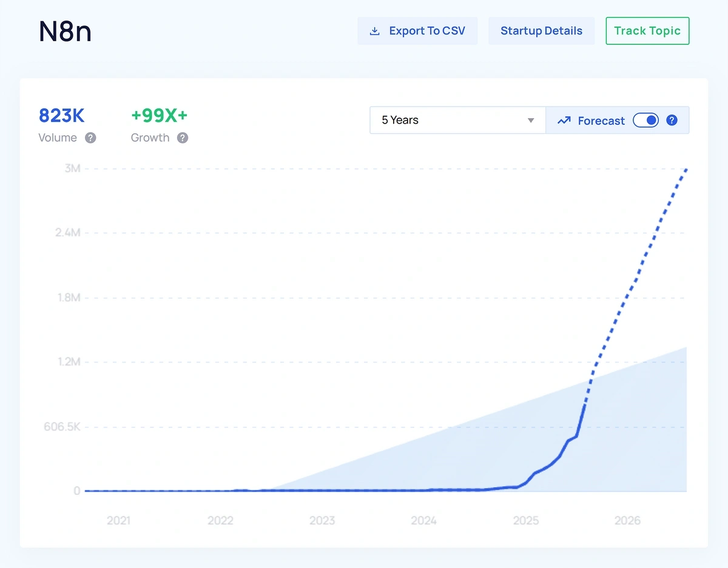Image resolution: width=728 pixels, height=568 pixels.
Task: Click the help icon beside Volume
Action: point(90,138)
